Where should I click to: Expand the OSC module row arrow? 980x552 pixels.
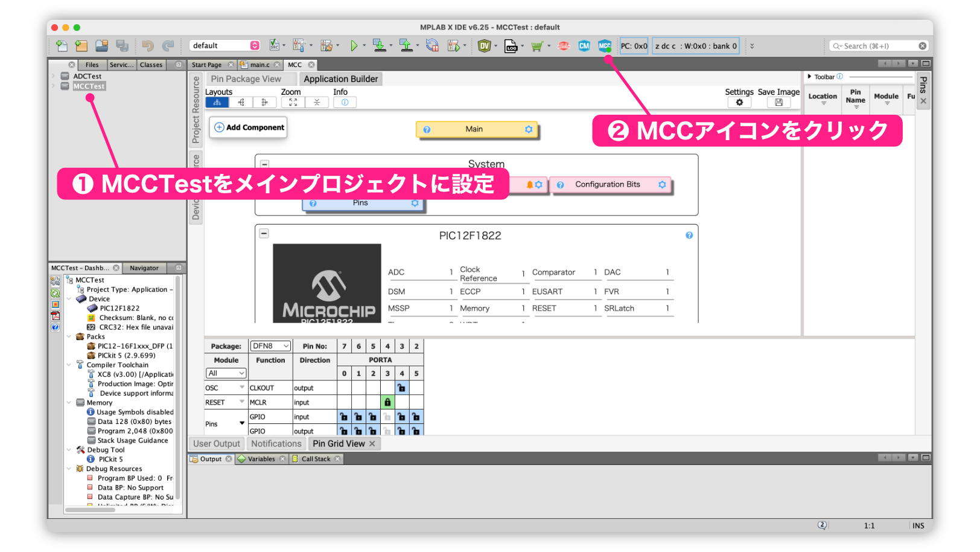[x=242, y=388]
